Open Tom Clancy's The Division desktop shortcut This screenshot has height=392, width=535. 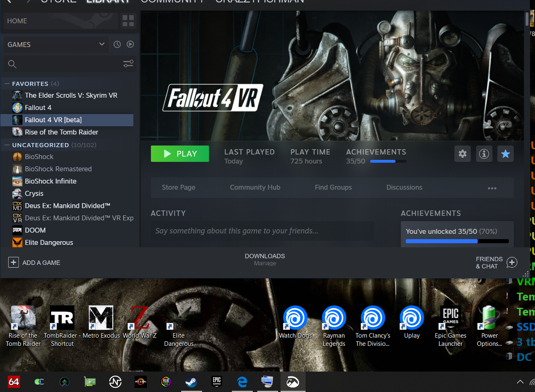373,326
